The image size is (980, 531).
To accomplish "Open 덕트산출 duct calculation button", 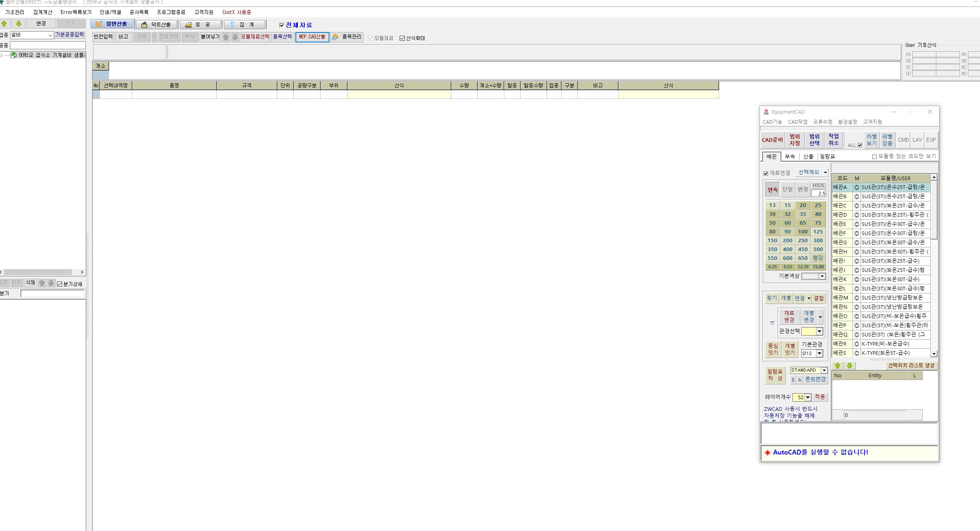I will (x=156, y=25).
